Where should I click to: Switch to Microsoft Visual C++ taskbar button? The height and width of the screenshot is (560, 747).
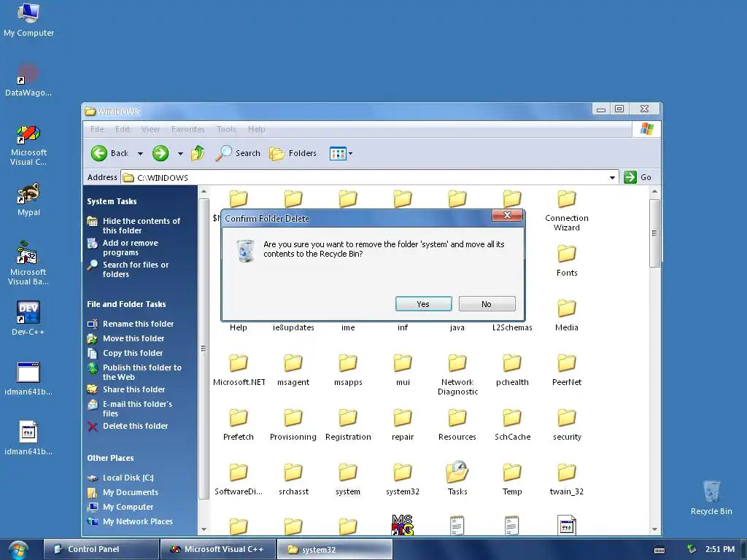point(218,549)
